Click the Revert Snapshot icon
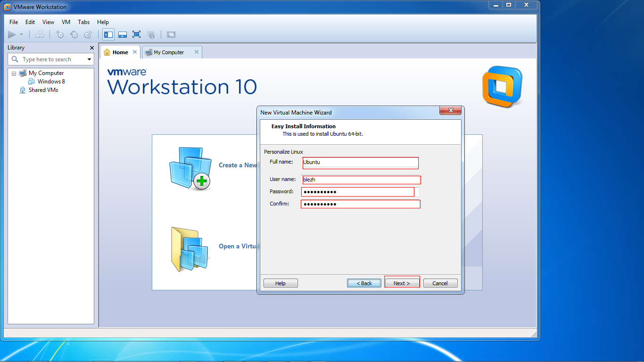644x362 pixels. coord(74,34)
